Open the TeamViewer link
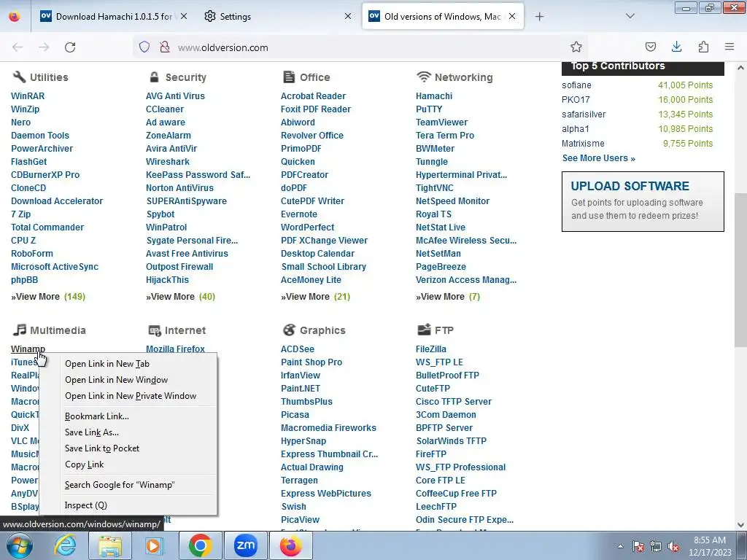Viewport: 747px width, 560px height. (x=441, y=122)
